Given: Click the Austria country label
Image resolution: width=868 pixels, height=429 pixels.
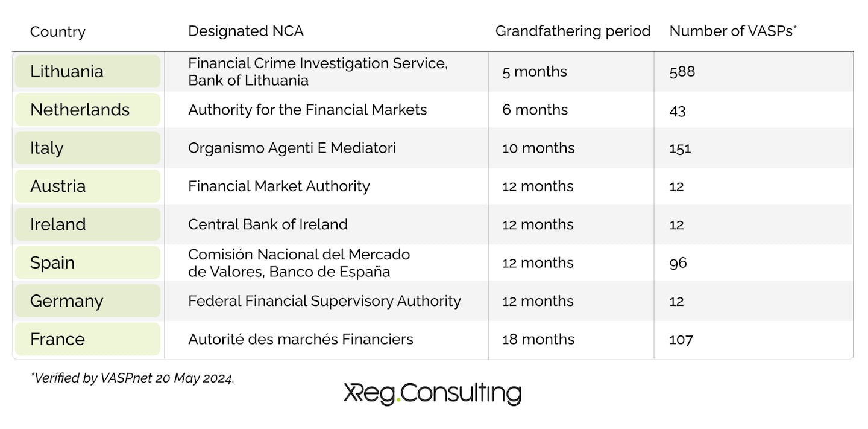Looking at the screenshot, I should click(x=58, y=186).
